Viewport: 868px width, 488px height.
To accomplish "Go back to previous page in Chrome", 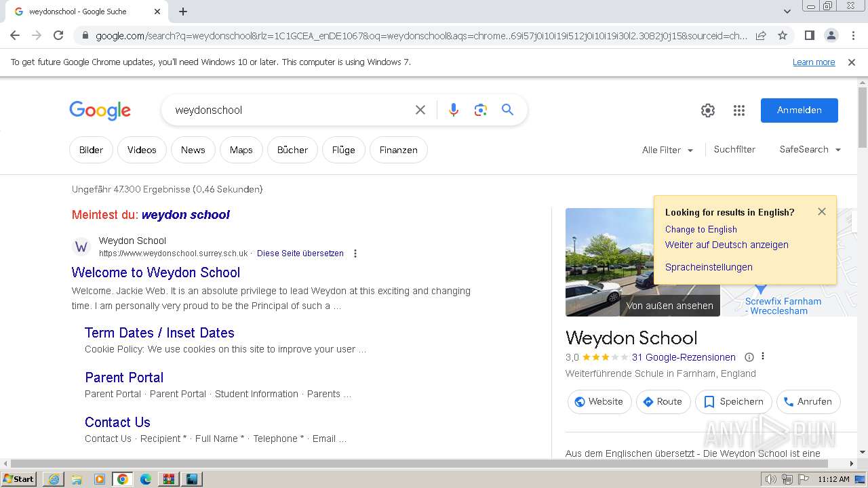I will [x=15, y=35].
